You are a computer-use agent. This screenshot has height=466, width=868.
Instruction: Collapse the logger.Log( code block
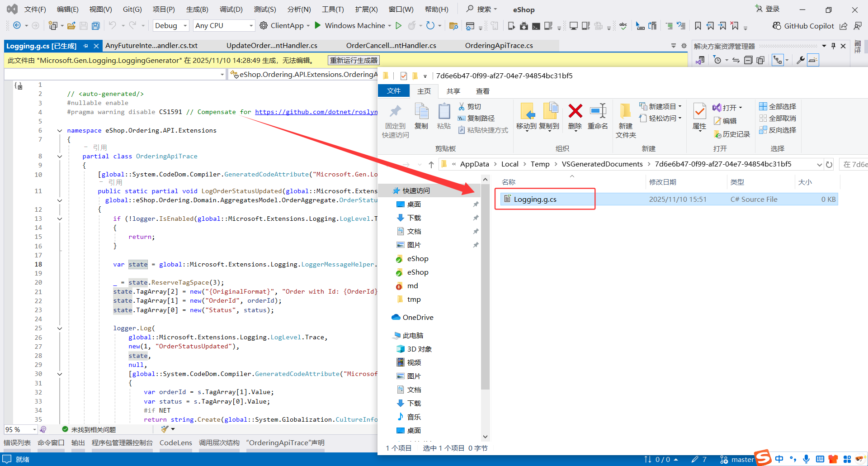(x=60, y=328)
